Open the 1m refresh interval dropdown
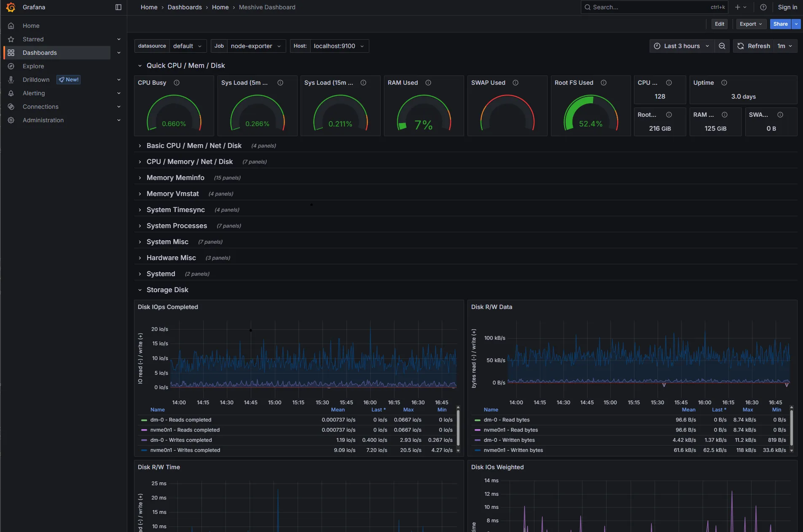This screenshot has height=532, width=803. (786, 46)
